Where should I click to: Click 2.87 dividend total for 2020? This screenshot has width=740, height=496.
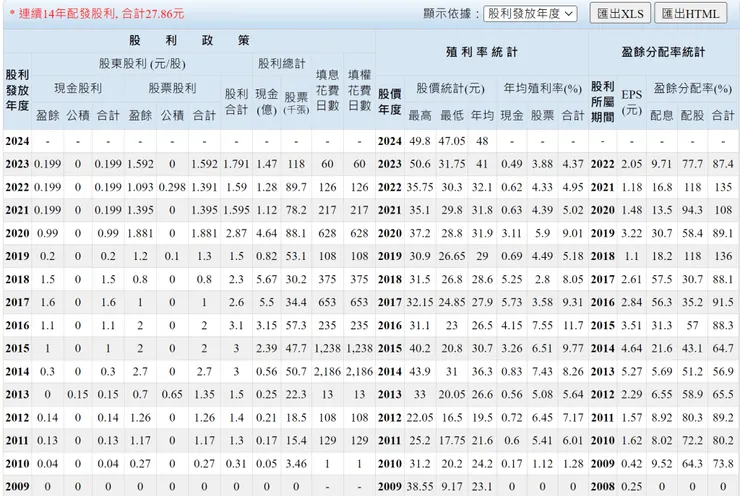point(236,233)
